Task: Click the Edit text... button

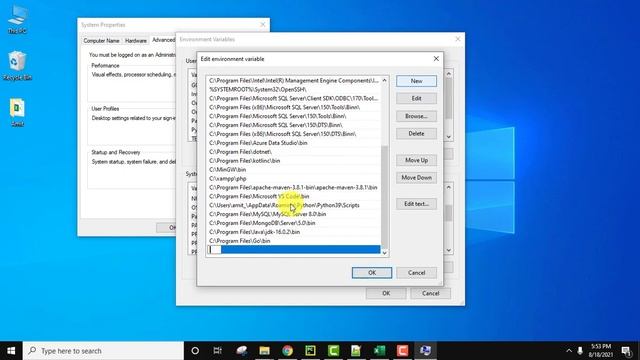Action: coord(416,204)
